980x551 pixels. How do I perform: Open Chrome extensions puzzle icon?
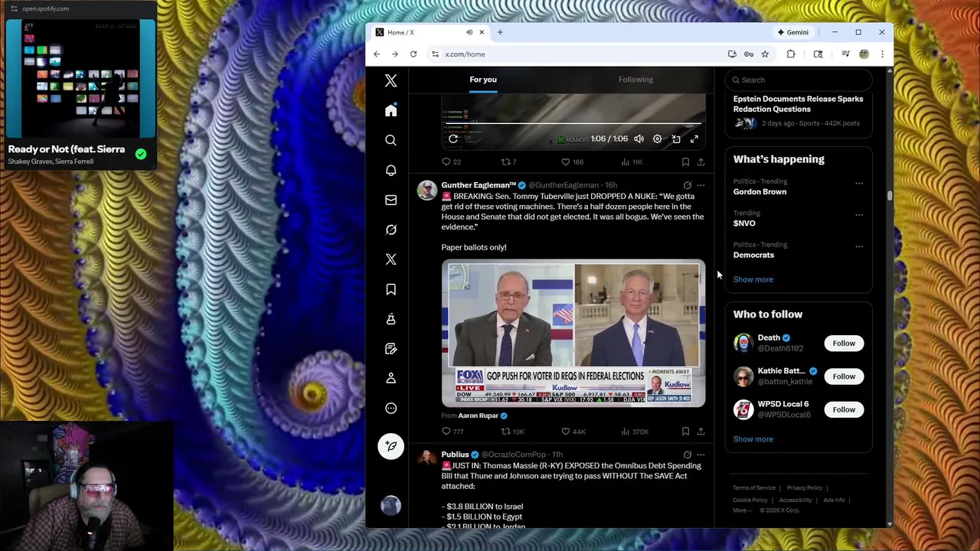[x=791, y=54]
